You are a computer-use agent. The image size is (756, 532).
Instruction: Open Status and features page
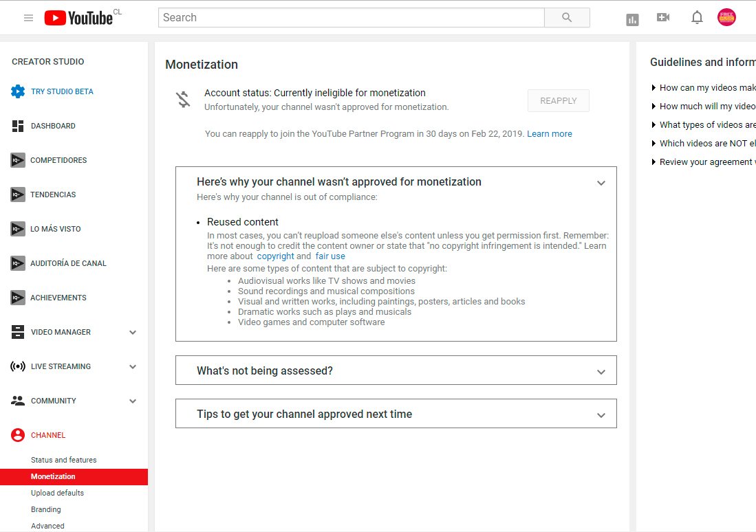pos(64,460)
